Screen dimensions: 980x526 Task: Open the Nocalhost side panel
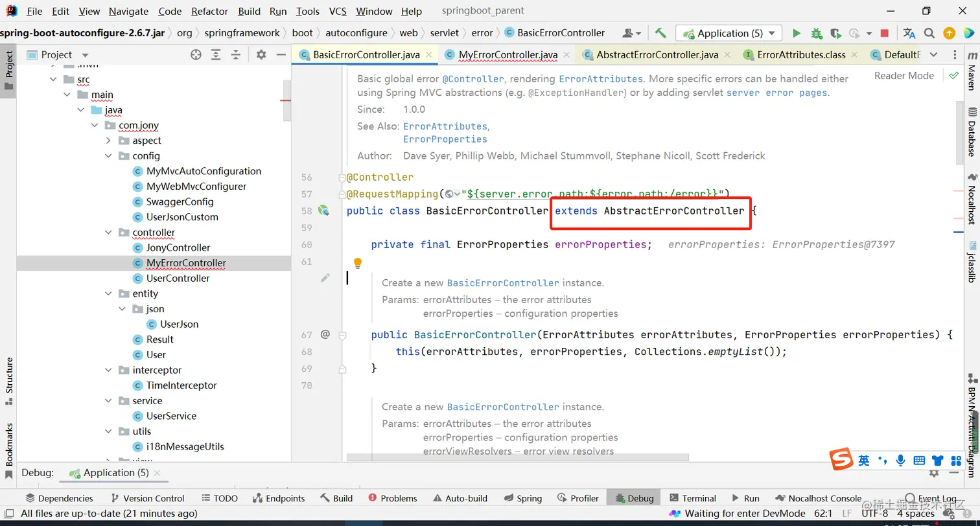[971, 198]
